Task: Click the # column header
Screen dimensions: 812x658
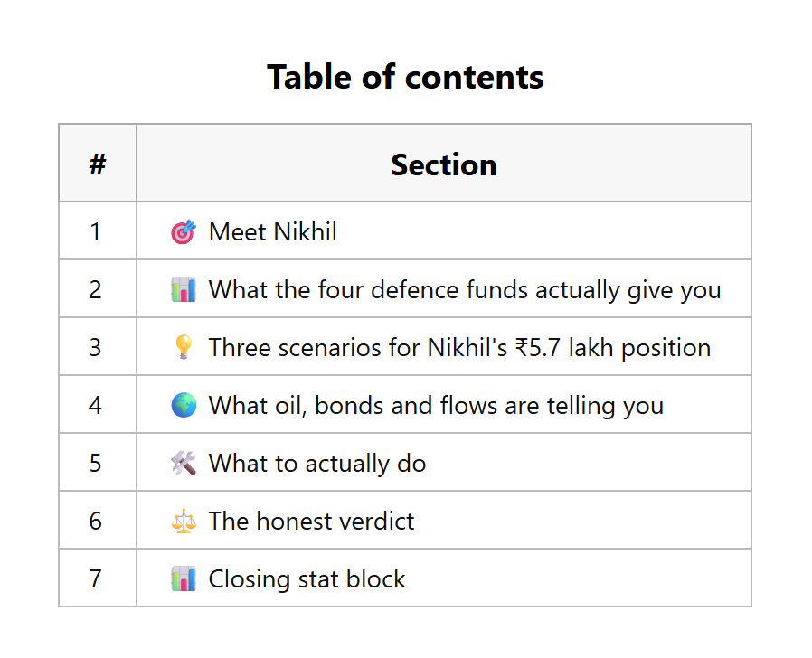Action: click(x=98, y=163)
